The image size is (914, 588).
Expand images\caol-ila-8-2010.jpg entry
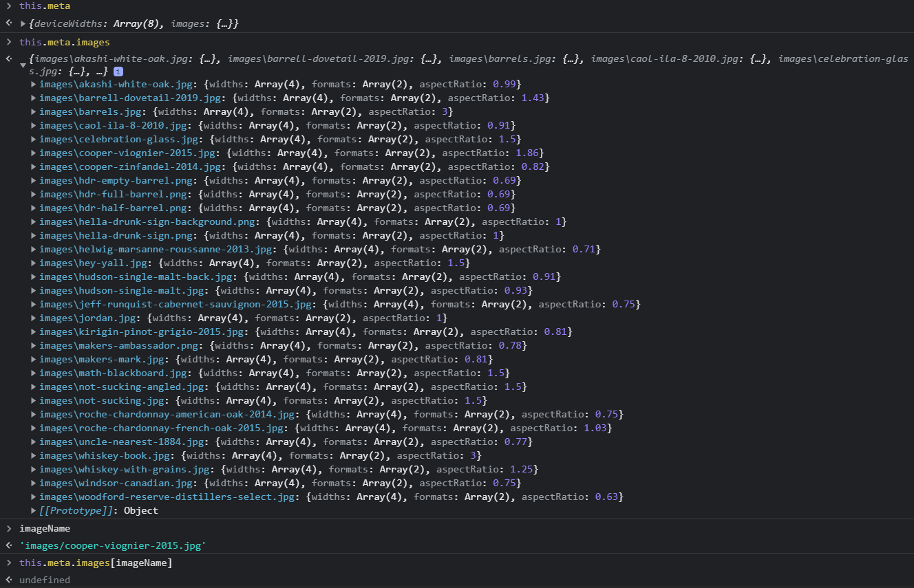coord(34,125)
